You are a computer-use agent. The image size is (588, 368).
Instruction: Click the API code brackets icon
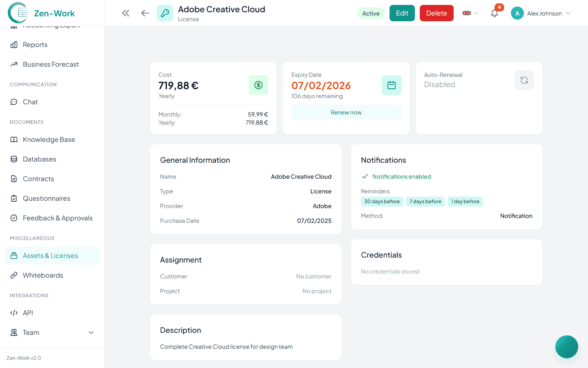(x=14, y=313)
